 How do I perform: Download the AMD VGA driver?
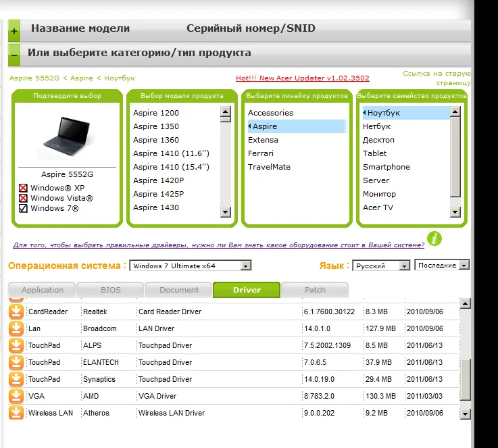click(16, 396)
